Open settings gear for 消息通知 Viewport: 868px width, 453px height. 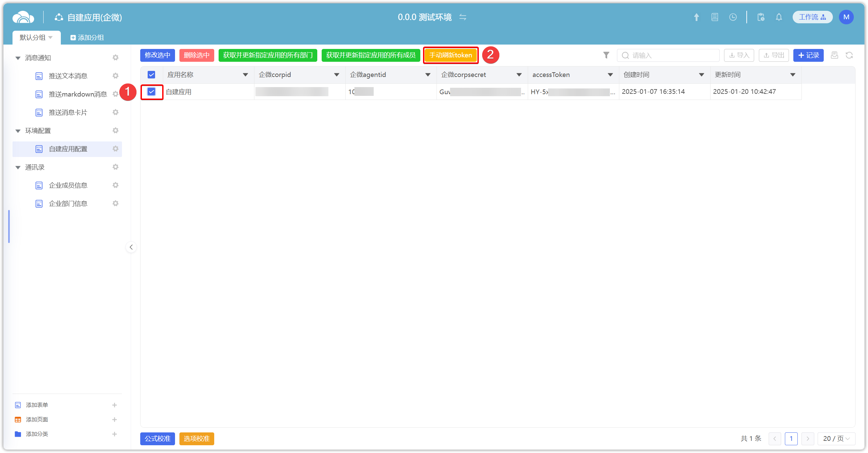116,58
